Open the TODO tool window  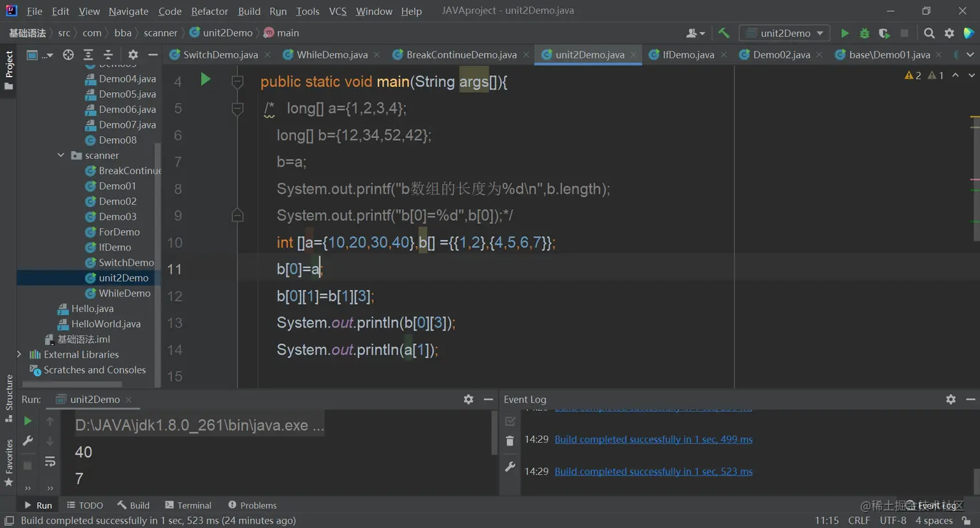[x=85, y=505]
